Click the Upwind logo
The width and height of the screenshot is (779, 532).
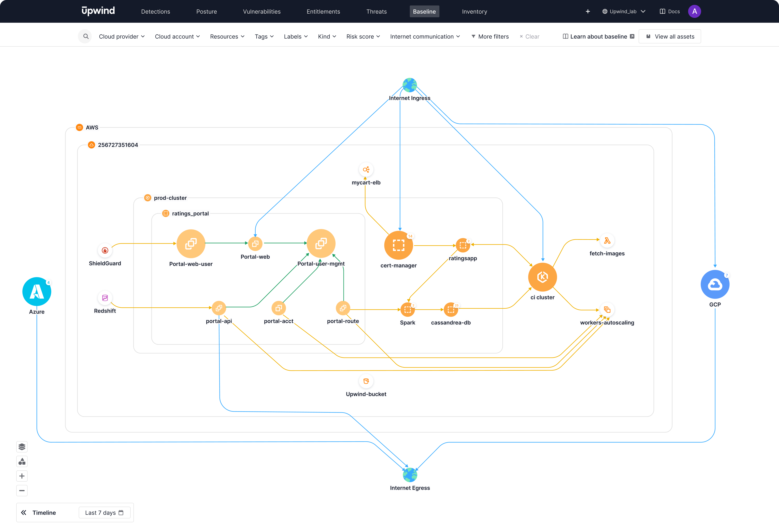pos(98,11)
